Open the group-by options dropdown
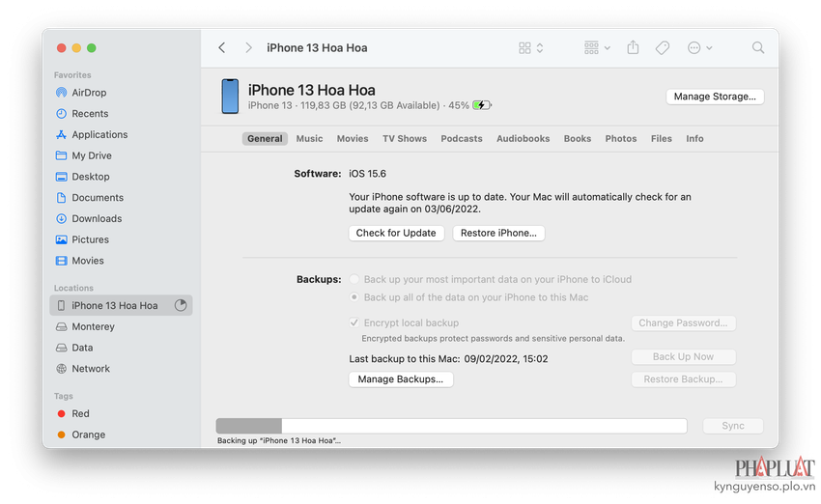Viewport: 821px width, 504px height. 597,47
